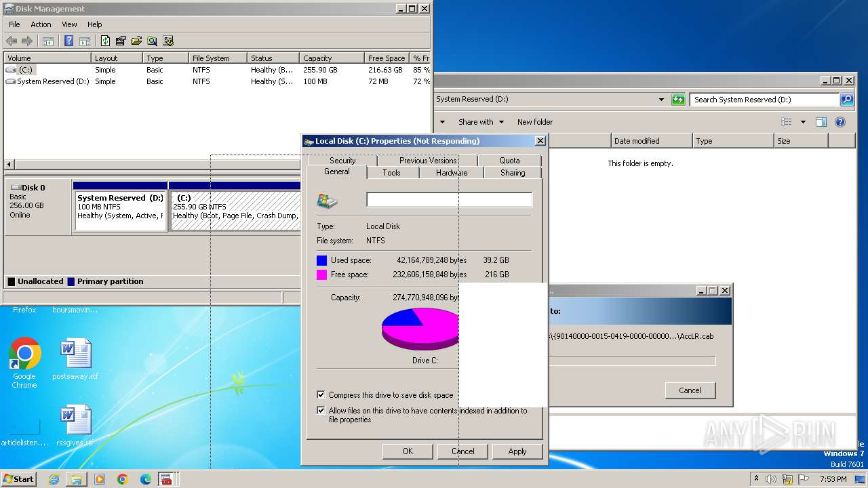Sort by Type column in Explorer

click(x=733, y=141)
